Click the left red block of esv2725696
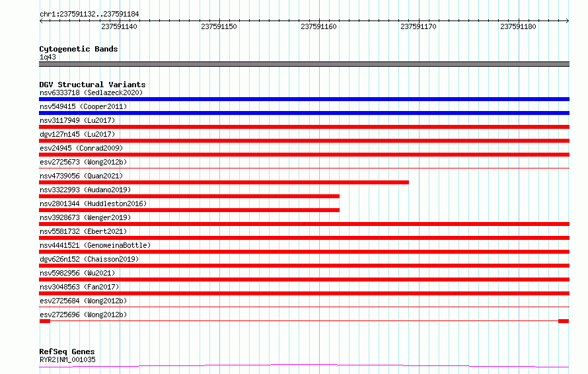 tap(45, 321)
